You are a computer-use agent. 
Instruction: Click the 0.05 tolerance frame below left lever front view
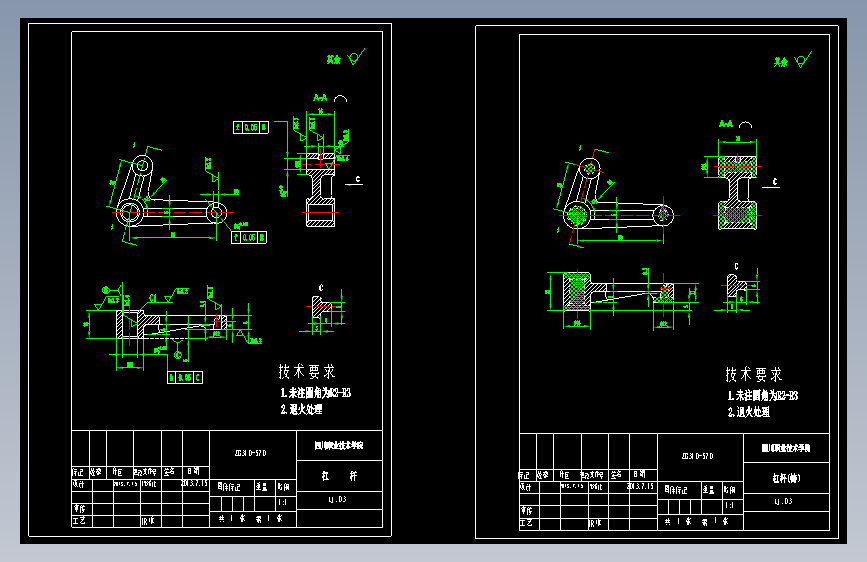(249, 237)
